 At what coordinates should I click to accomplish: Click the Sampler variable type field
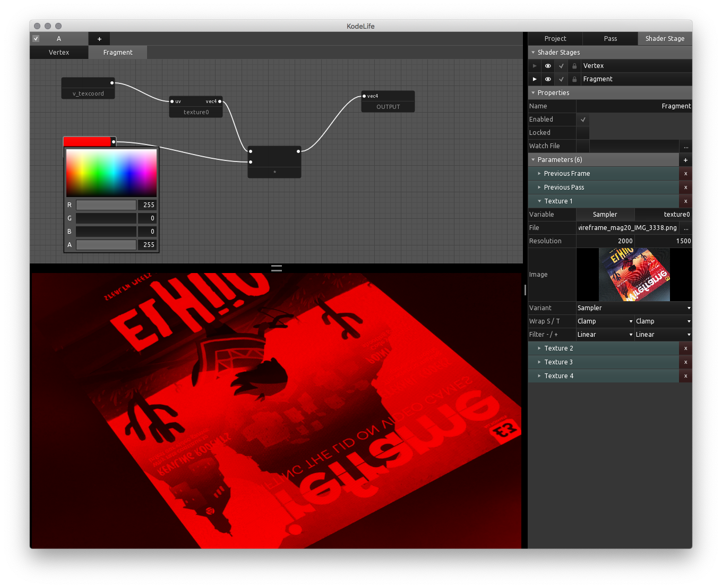pos(605,215)
